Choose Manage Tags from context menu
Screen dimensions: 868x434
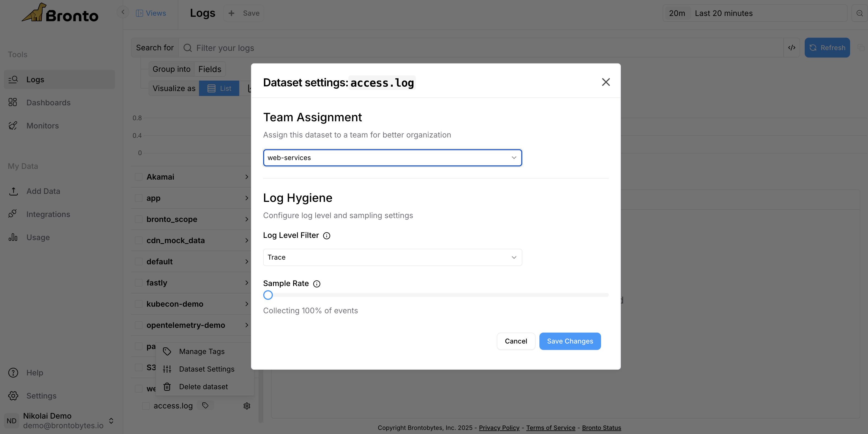click(201, 351)
